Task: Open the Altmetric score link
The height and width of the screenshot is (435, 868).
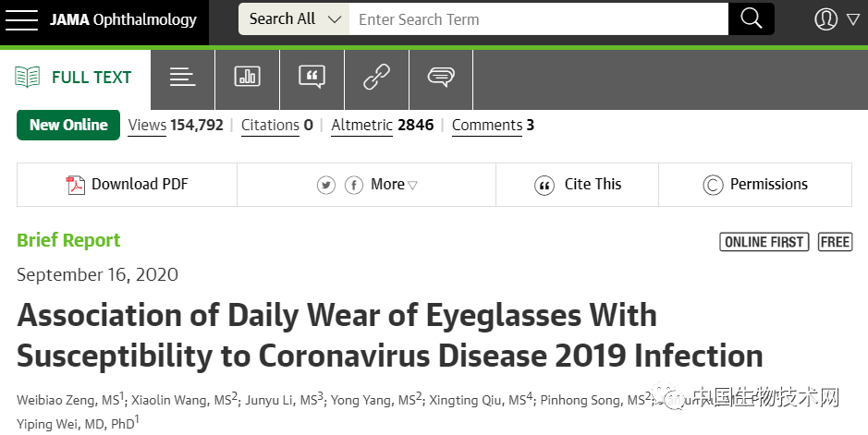Action: click(x=382, y=126)
